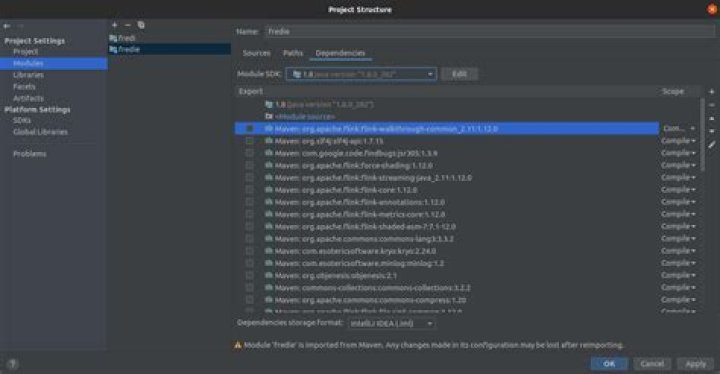
Task: Switch to the Sources tab
Action: pos(256,53)
